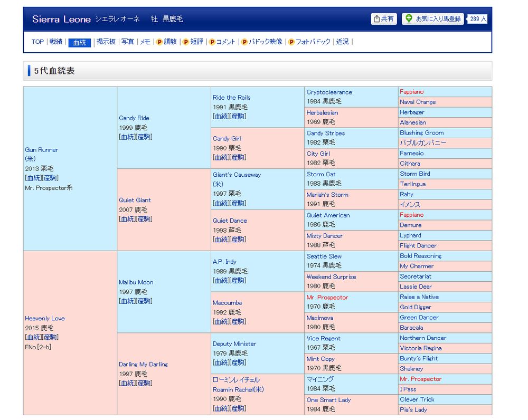Open Cryptoclearance link
This screenshot has height=420, width=528.
(x=329, y=92)
